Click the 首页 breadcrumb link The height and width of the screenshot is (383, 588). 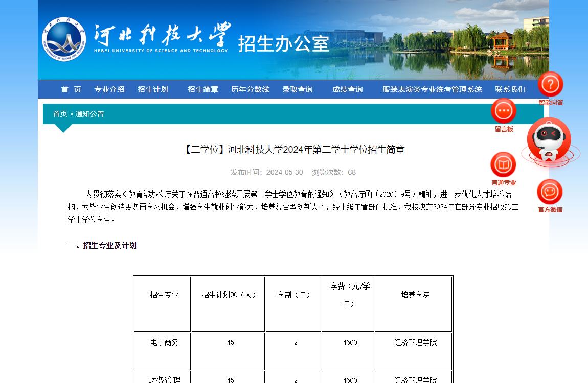point(60,114)
